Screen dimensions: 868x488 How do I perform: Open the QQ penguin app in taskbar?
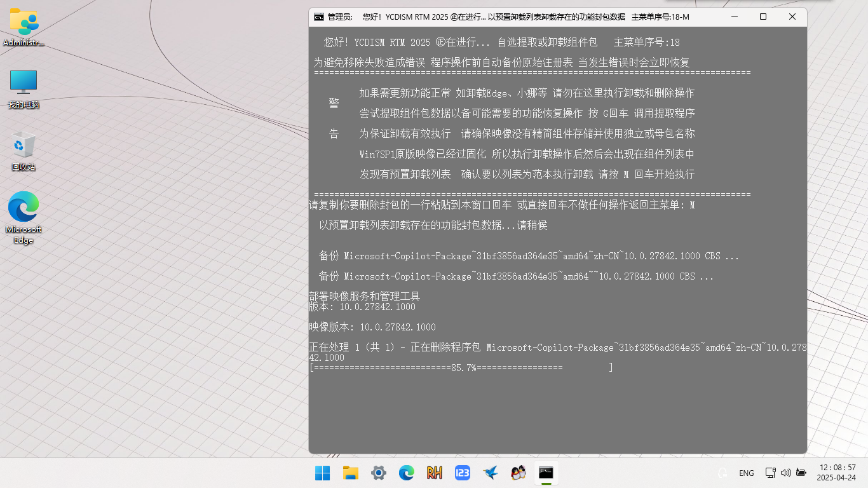519,473
